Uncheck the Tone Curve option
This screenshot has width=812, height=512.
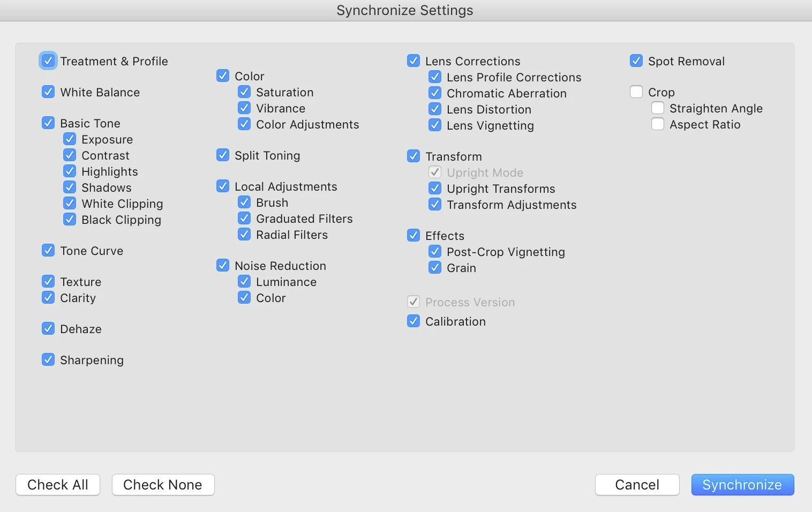[x=48, y=251]
